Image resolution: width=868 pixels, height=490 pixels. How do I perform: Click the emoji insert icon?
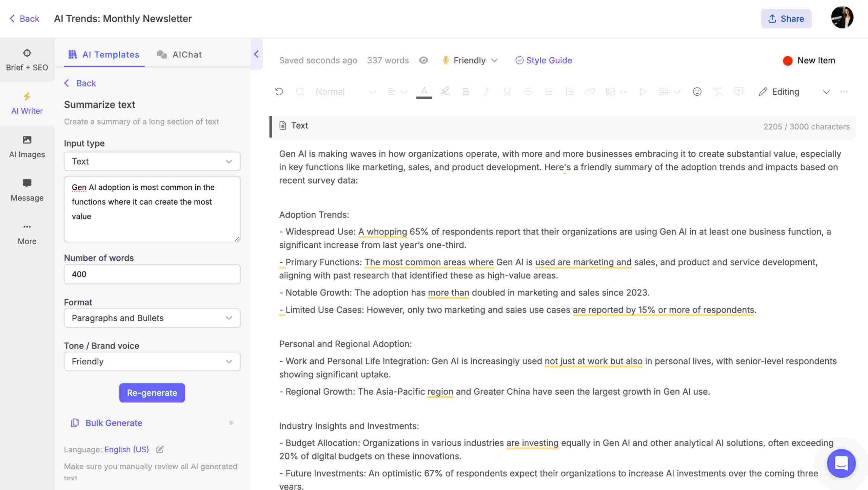696,92
